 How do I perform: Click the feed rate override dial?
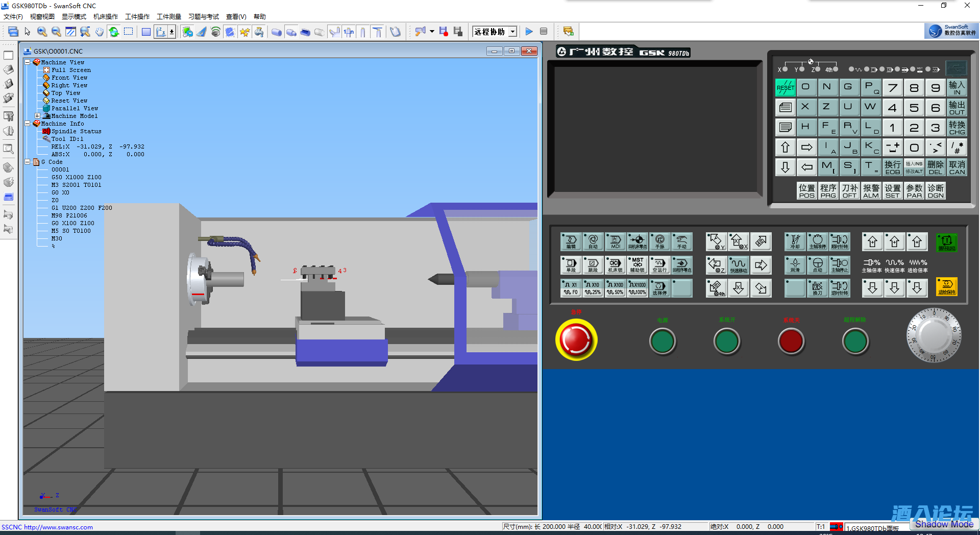934,335
